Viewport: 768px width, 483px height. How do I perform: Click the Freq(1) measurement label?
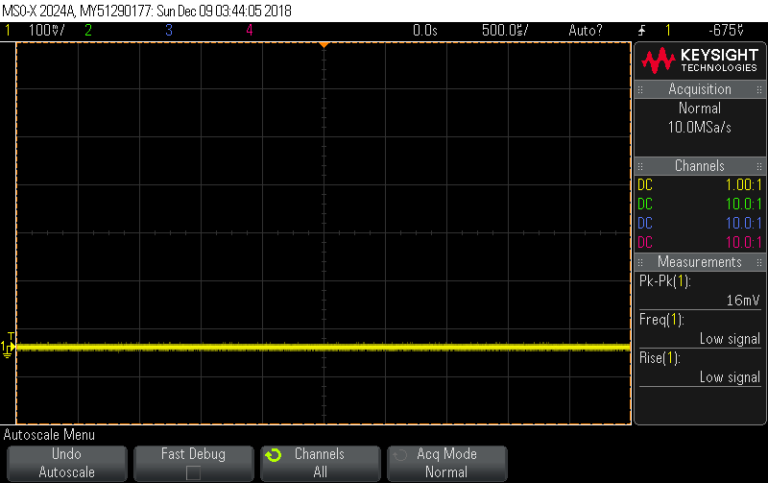pos(662,320)
